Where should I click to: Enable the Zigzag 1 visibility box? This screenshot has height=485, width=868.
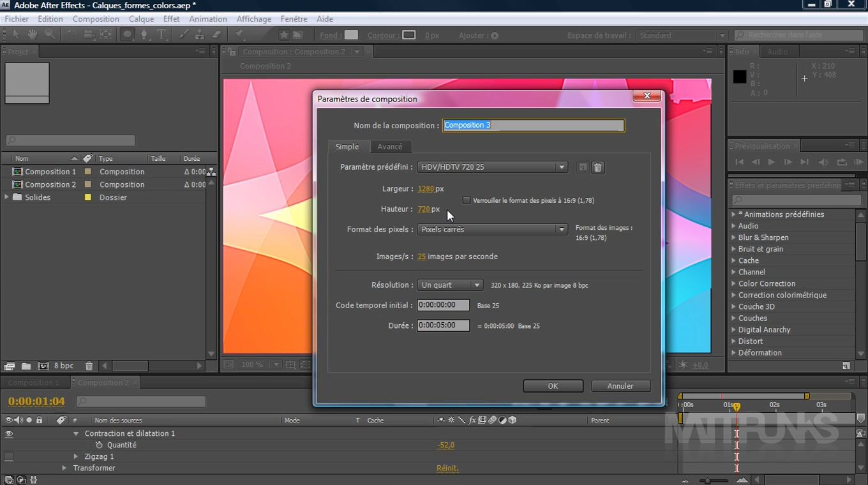[x=9, y=456]
